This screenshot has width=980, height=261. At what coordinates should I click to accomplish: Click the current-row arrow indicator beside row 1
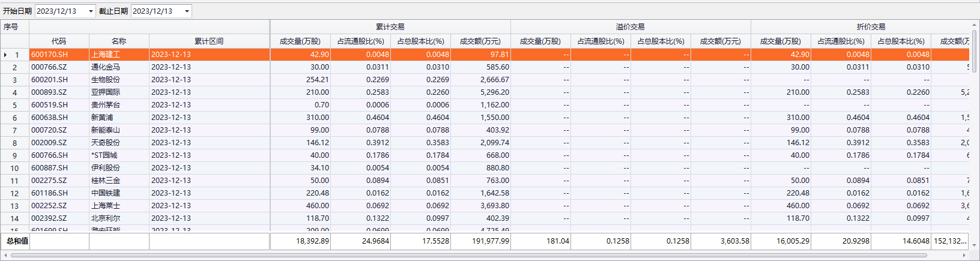tap(5, 55)
